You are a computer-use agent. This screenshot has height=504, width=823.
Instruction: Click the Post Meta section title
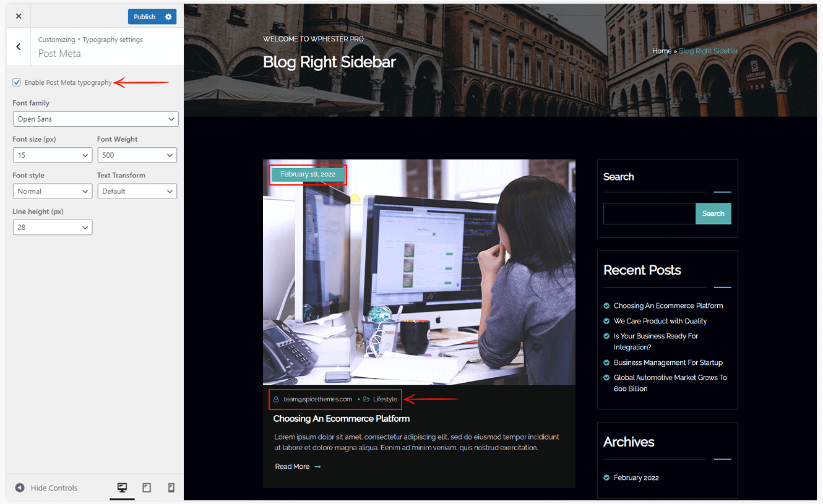point(59,54)
